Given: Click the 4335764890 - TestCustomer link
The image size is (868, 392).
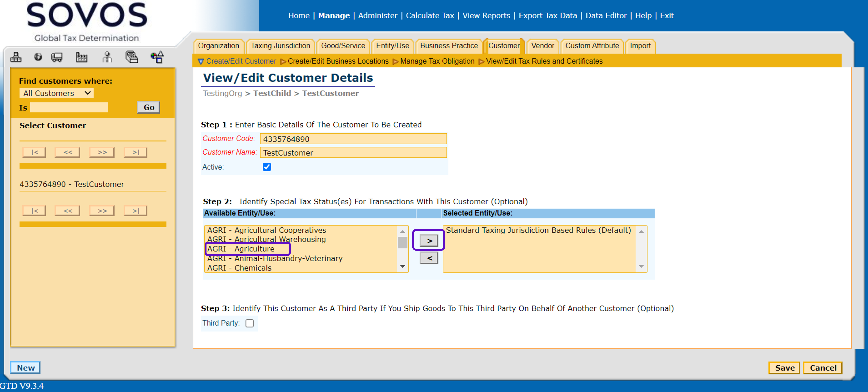Looking at the screenshot, I should 72,184.
